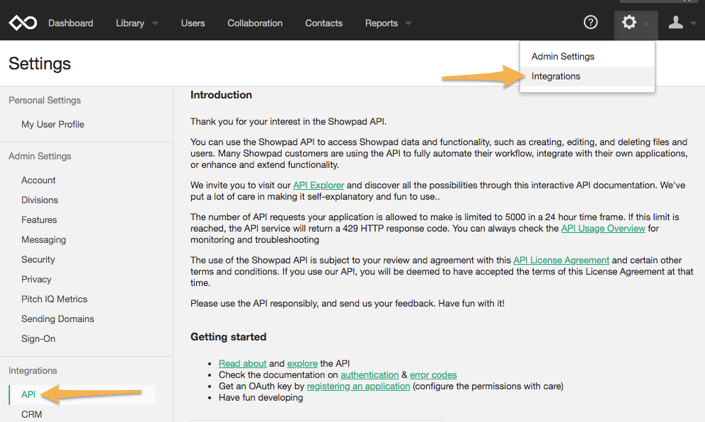Open the Collaboration page
The height and width of the screenshot is (422, 705).
click(255, 23)
